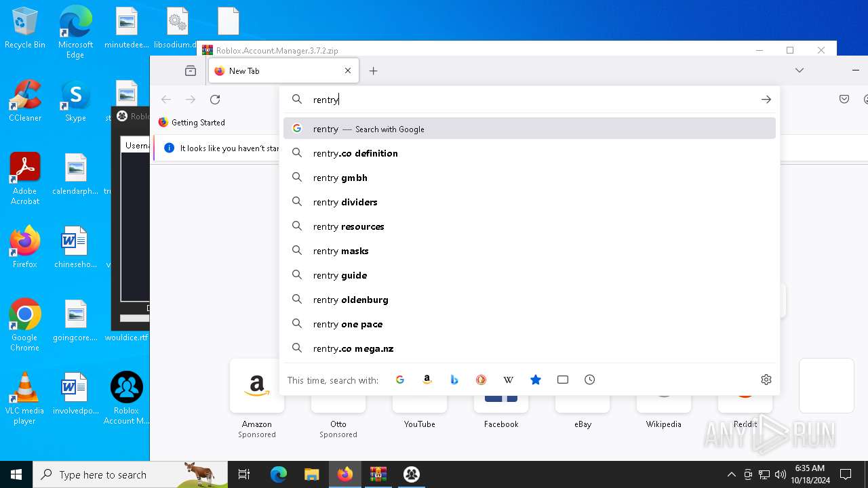Open the goingcore image file on desktop

click(x=75, y=321)
